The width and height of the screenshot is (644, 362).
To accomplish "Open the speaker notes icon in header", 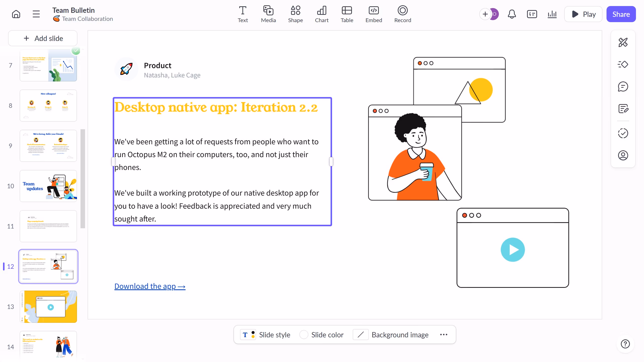I will 532,14.
